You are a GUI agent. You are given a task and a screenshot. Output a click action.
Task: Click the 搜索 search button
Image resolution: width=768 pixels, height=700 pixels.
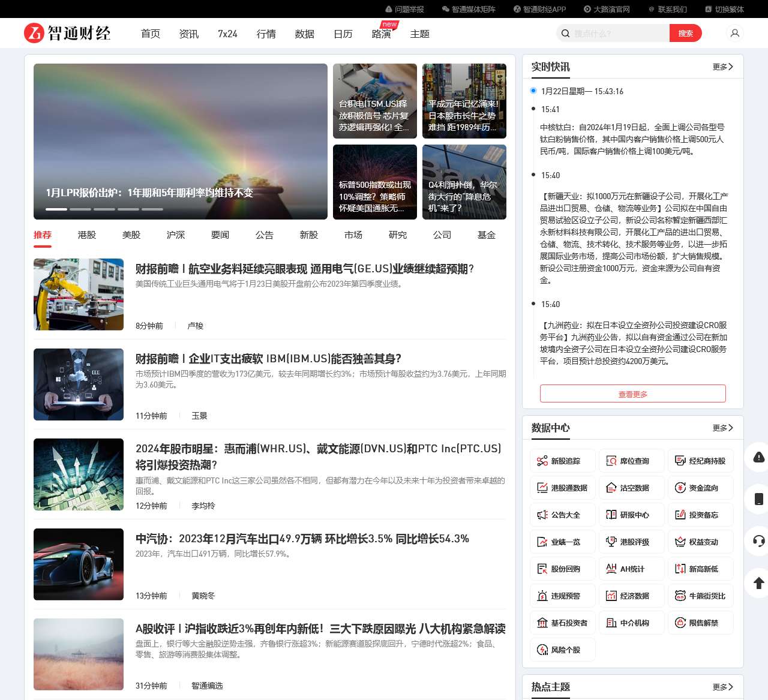click(686, 33)
